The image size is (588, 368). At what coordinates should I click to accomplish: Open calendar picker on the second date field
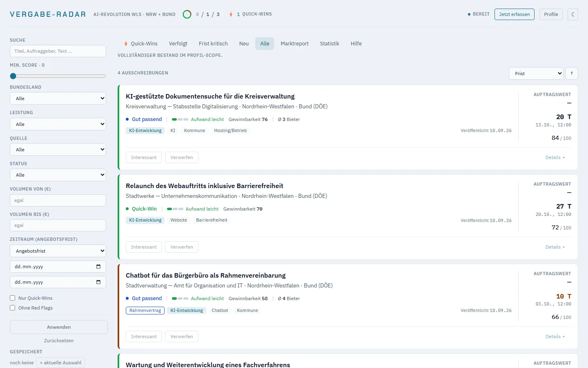[98, 282]
